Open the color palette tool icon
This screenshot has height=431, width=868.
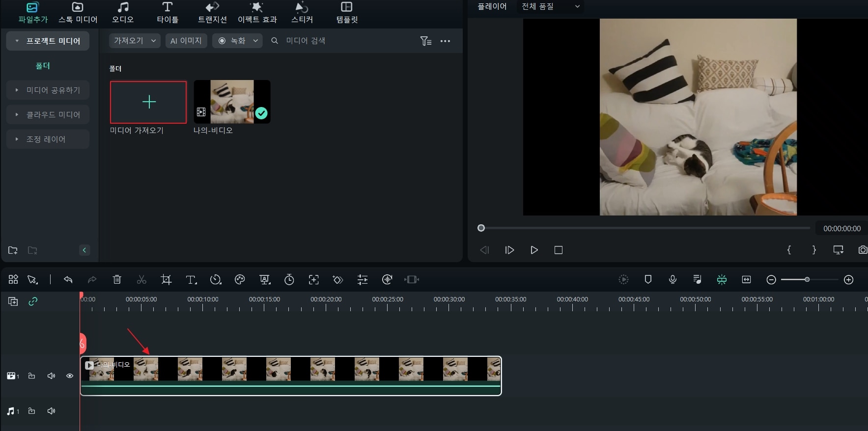(x=240, y=280)
